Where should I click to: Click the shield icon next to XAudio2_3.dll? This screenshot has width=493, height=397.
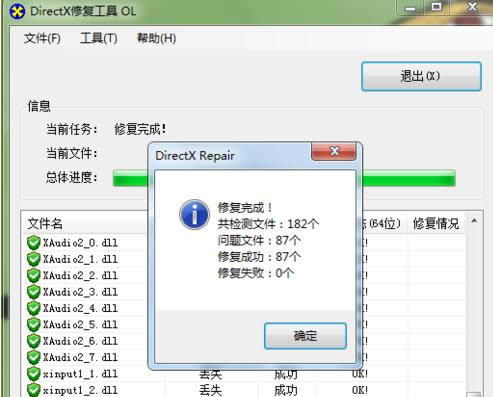[x=34, y=292]
